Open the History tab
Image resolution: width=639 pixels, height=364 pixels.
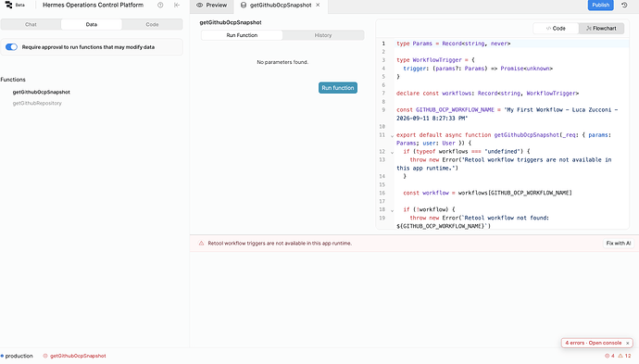point(323,35)
